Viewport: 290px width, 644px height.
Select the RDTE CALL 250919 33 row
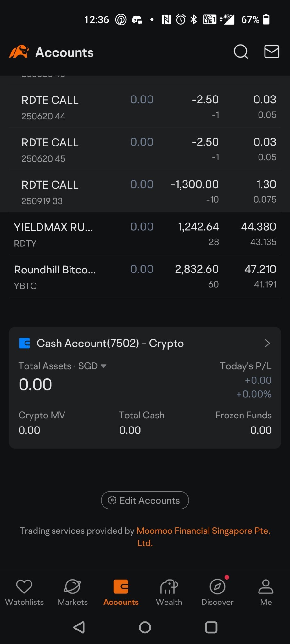pyautogui.click(x=145, y=192)
